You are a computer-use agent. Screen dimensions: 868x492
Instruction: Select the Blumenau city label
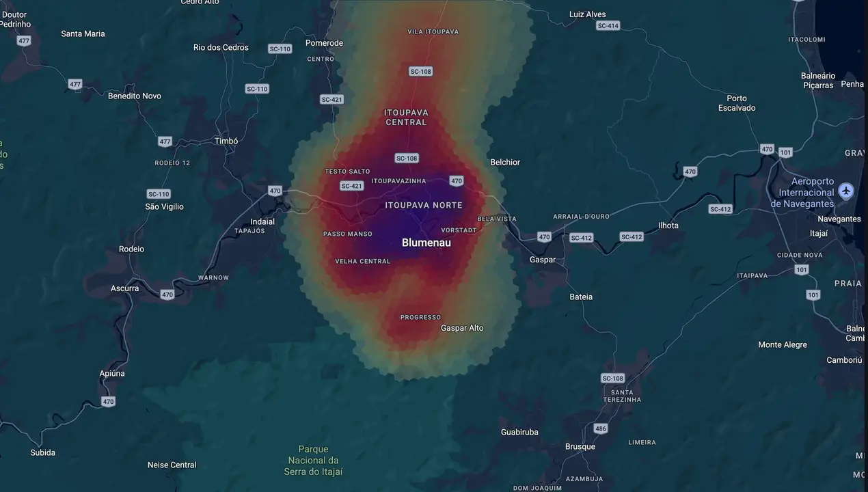(x=426, y=243)
